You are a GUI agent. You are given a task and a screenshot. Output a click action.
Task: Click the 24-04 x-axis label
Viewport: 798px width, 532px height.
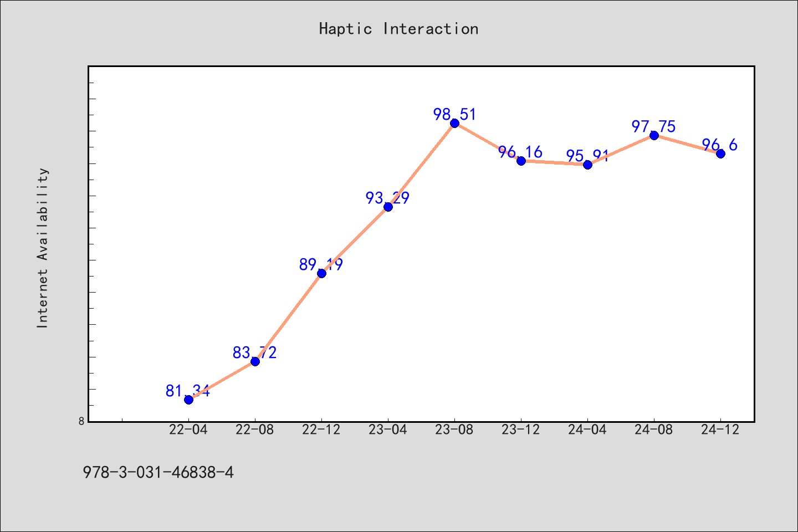(x=587, y=430)
